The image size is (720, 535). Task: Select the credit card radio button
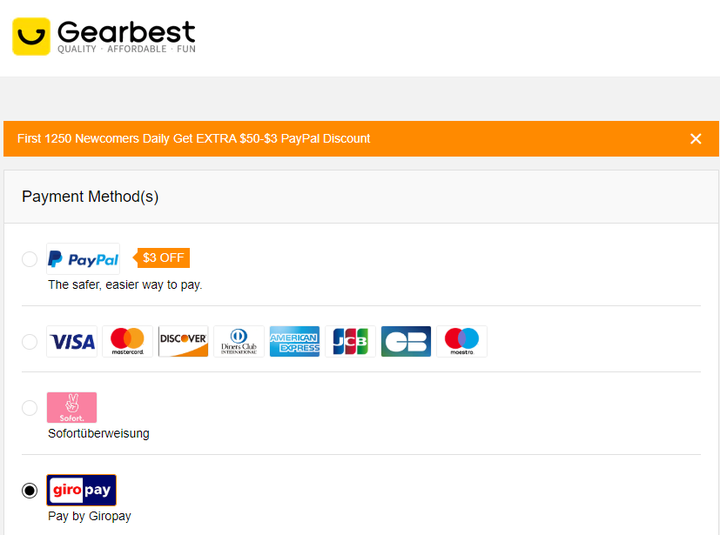tap(30, 342)
